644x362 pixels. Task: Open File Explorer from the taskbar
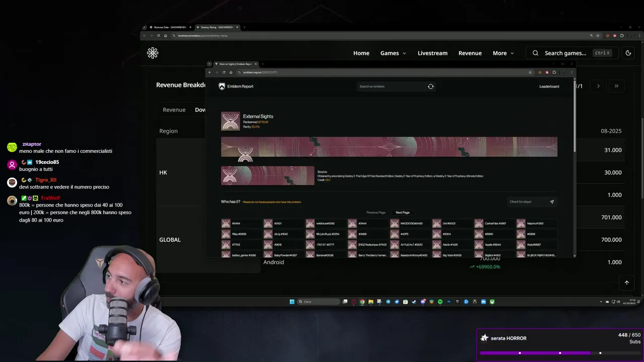tap(371, 302)
